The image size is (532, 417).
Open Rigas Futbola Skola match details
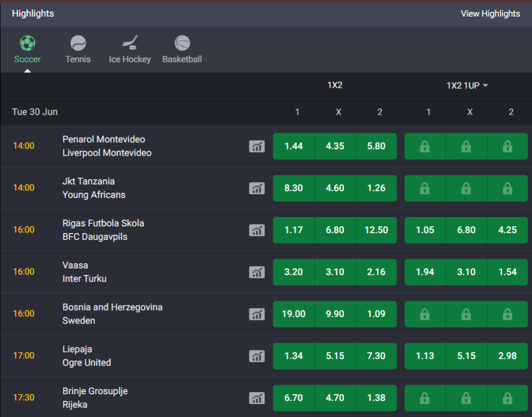pyautogui.click(x=103, y=230)
